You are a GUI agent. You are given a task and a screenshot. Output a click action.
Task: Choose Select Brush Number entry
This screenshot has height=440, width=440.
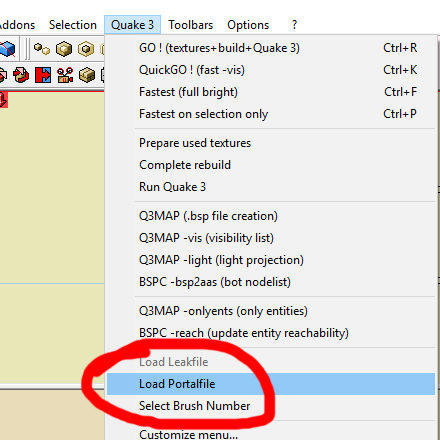click(271, 406)
